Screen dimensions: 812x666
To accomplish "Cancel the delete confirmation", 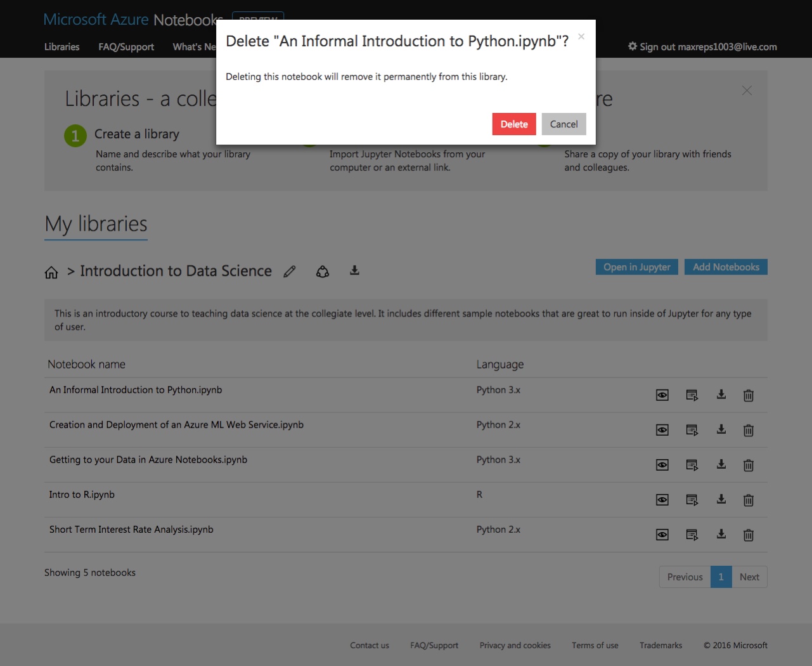I will coord(564,124).
